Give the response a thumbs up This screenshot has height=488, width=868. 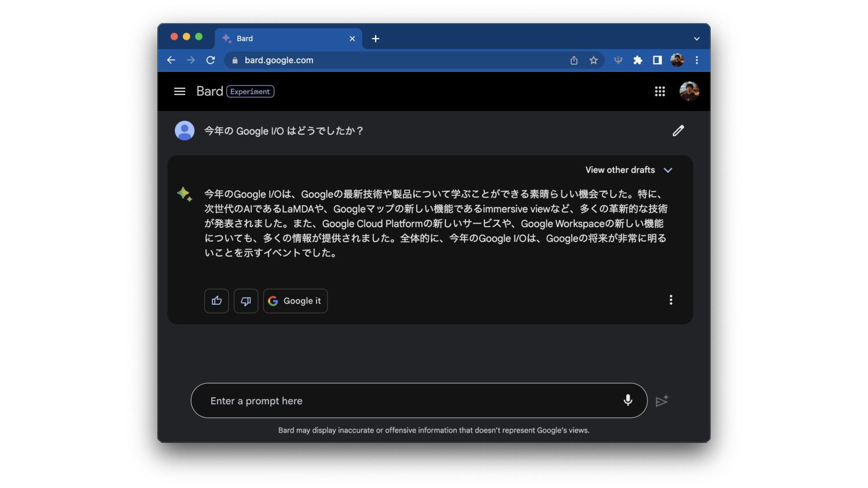point(216,301)
